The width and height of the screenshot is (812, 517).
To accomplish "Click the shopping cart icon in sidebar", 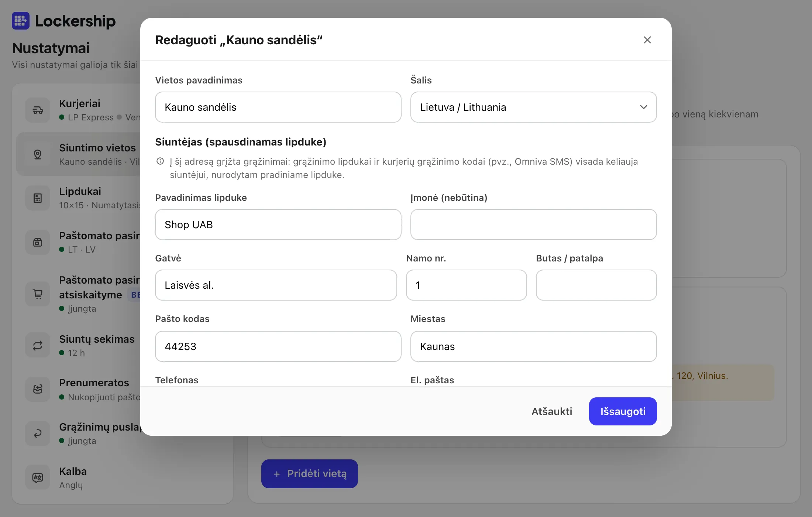I will point(38,294).
